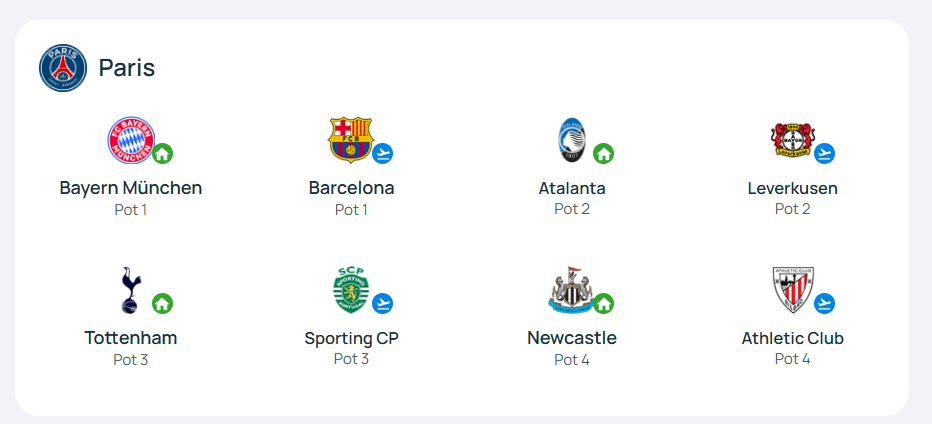Click the Barcelona club crest
The width and height of the screenshot is (932, 424).
pyautogui.click(x=351, y=140)
